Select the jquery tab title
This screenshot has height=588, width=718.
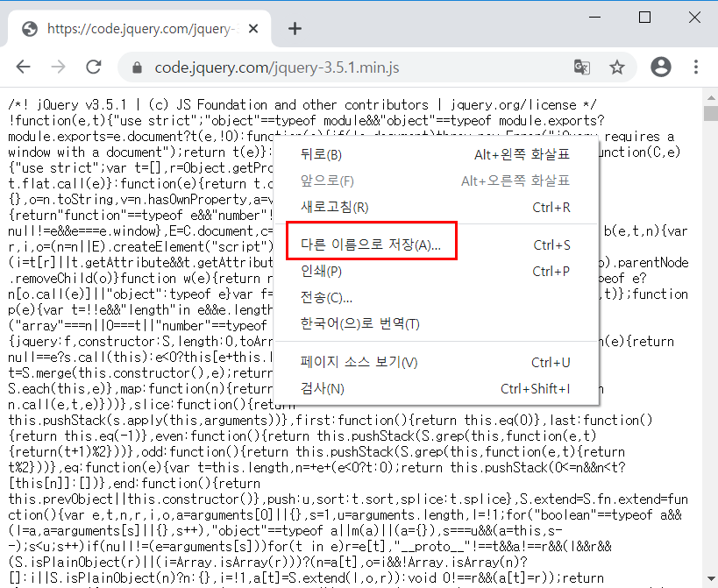(143, 29)
